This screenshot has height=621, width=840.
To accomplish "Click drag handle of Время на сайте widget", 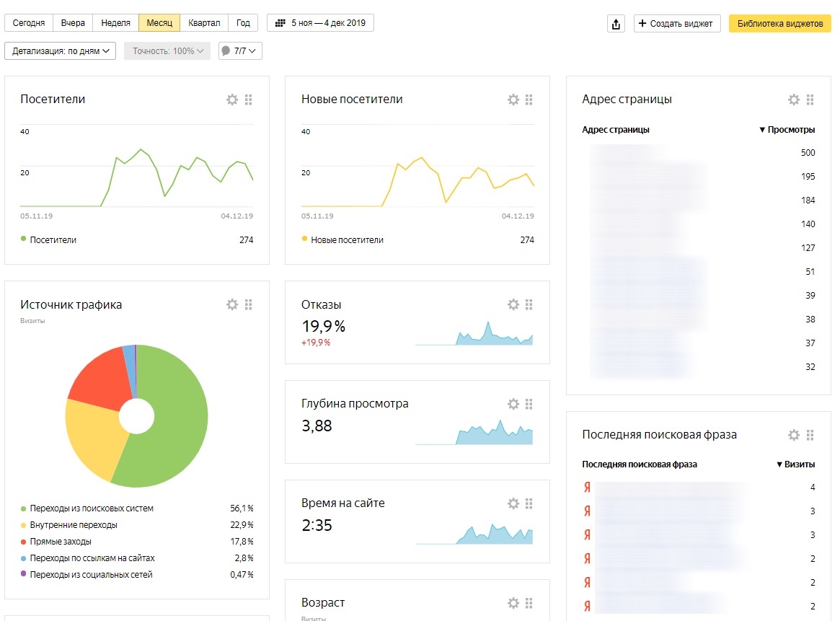I will pos(529,503).
